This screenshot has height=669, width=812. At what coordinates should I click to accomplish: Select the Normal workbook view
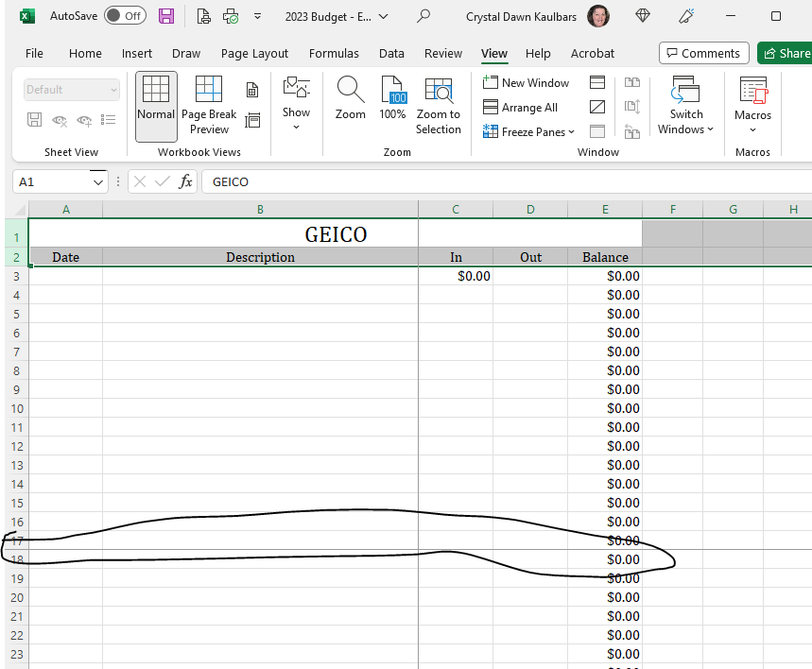click(156, 106)
